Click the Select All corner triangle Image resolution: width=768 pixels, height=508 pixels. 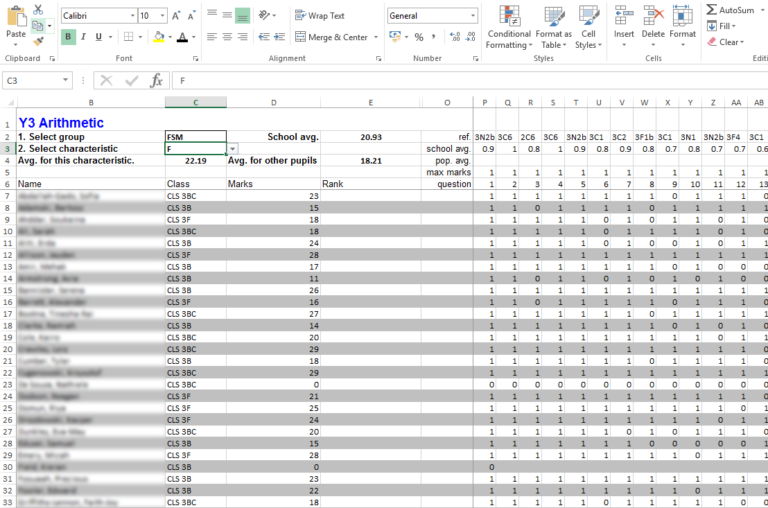pyautogui.click(x=10, y=102)
